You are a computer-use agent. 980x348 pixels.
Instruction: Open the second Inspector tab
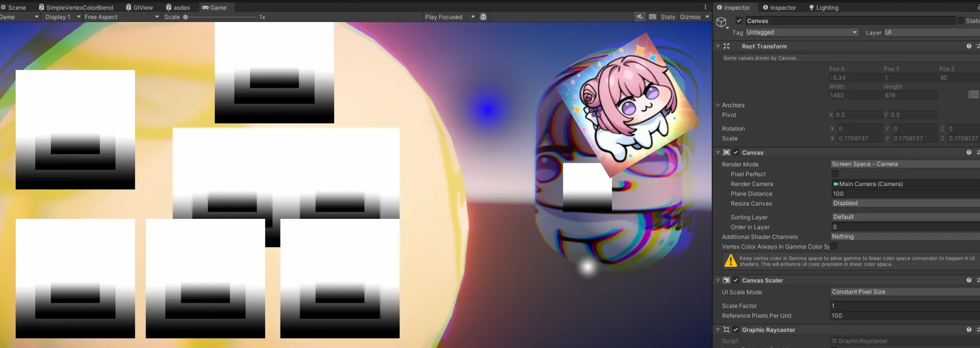tap(779, 8)
